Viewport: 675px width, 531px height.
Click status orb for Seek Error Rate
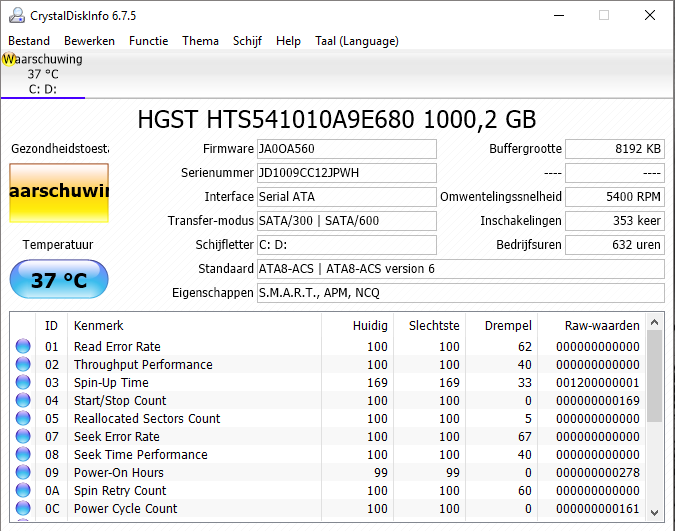23,437
